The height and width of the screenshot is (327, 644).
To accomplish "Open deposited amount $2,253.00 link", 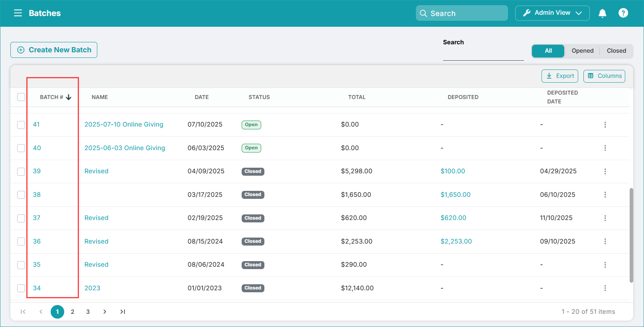I will (456, 241).
